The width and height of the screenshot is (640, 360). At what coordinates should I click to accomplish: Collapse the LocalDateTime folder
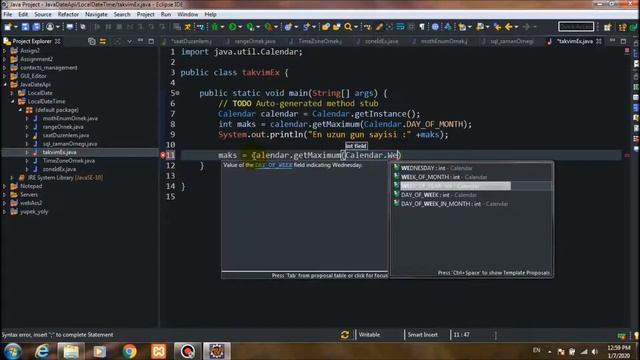(12, 101)
